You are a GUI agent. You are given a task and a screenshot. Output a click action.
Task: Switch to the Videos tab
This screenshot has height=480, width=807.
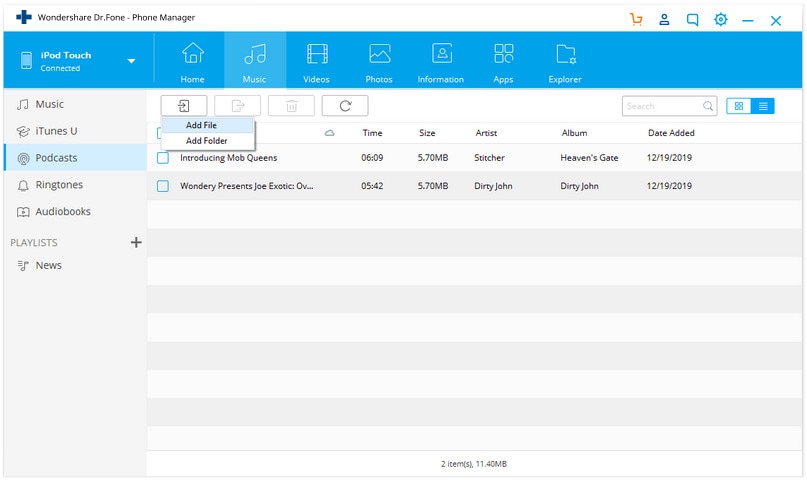[x=317, y=62]
